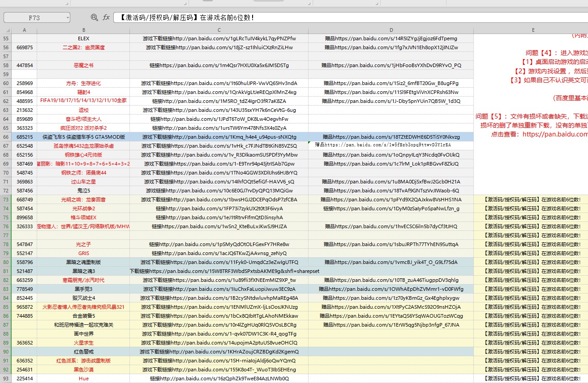Open the fx insert function dialog
The height and width of the screenshot is (383, 588).
(106, 17)
